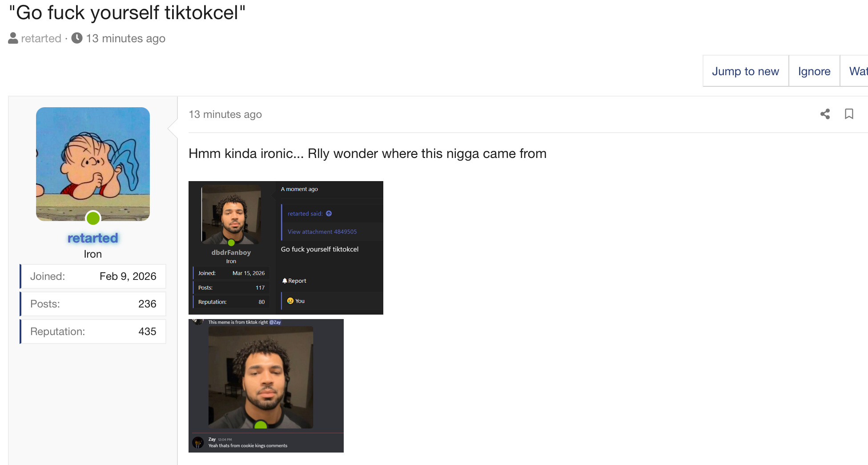868x465 pixels.
Task: Open the first attached forum screenshot
Action: 286,248
